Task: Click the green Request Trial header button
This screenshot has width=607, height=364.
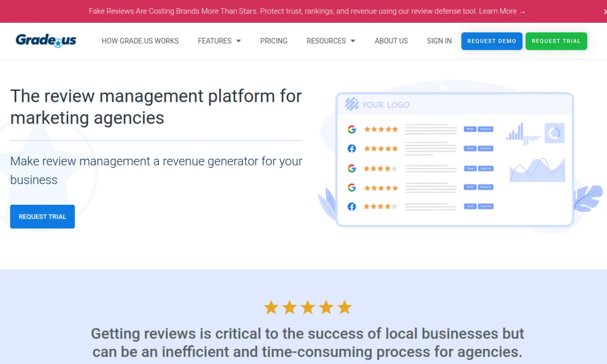Action: [556, 41]
